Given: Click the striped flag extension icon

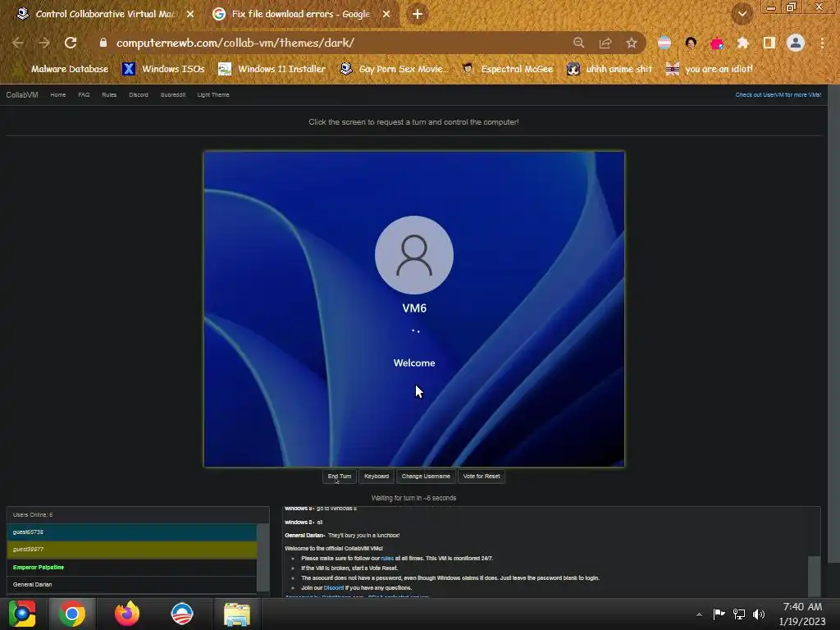Looking at the screenshot, I should [x=664, y=43].
